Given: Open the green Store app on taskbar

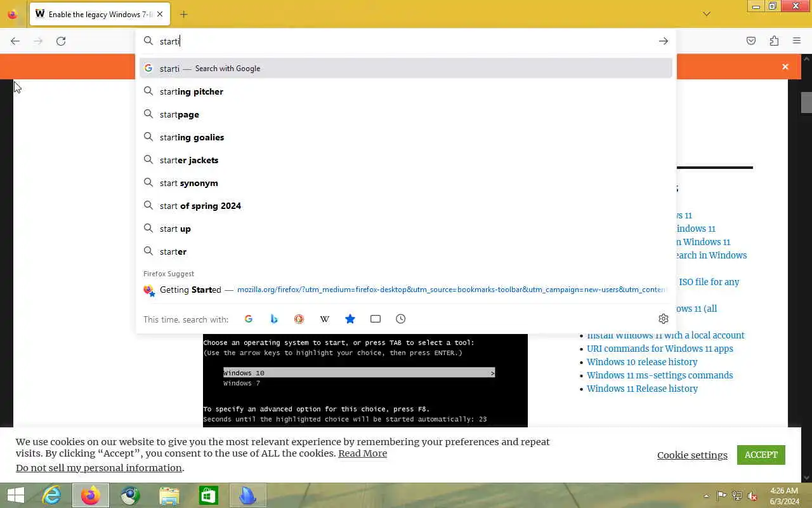Looking at the screenshot, I should (208, 495).
